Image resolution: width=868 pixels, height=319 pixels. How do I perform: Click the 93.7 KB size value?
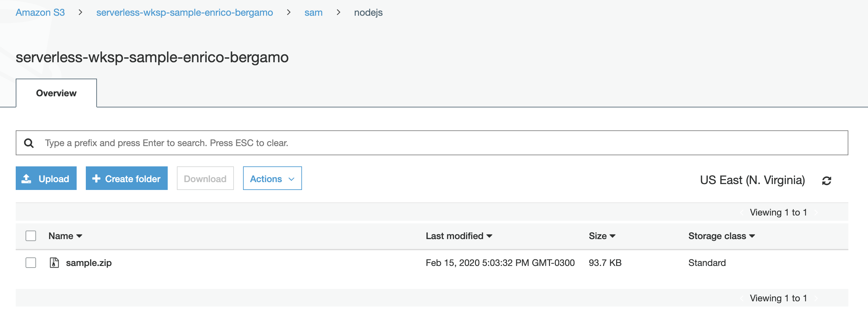pyautogui.click(x=605, y=263)
